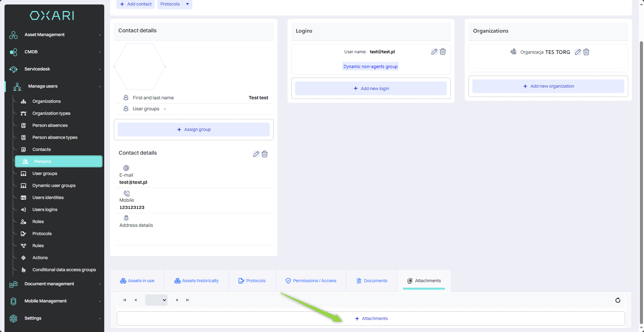Go to first page of attachments
644x332 pixels.
[x=125, y=300]
